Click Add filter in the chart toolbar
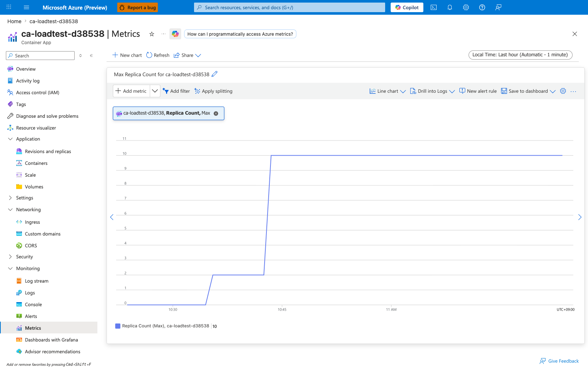This screenshot has width=588, height=368. click(176, 91)
